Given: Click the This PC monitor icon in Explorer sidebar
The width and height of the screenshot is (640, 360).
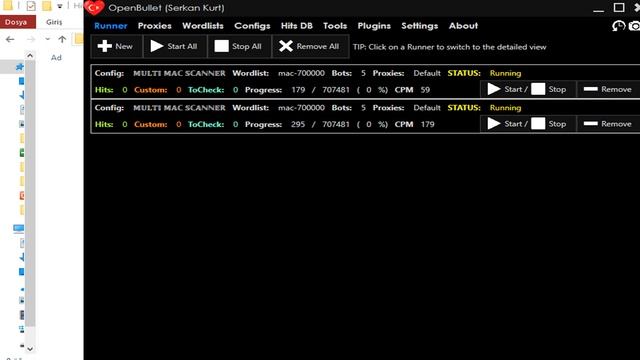Looking at the screenshot, I should point(18,228).
